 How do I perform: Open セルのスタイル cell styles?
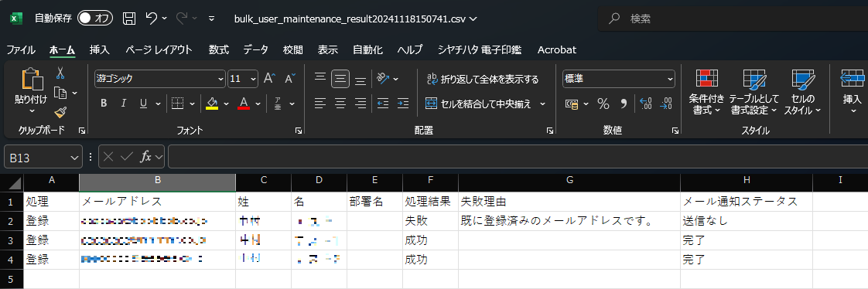[x=802, y=92]
